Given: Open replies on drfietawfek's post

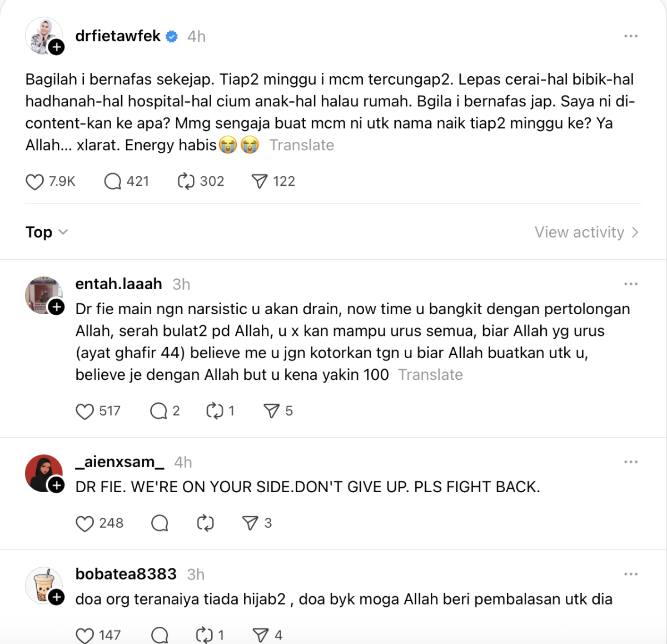Looking at the screenshot, I should [x=113, y=182].
